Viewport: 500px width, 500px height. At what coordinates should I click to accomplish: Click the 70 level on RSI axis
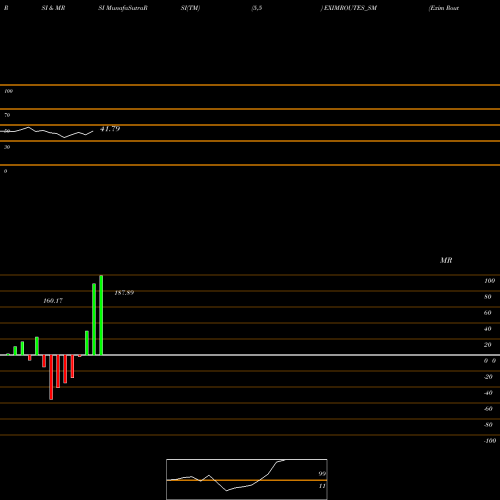click(7, 115)
